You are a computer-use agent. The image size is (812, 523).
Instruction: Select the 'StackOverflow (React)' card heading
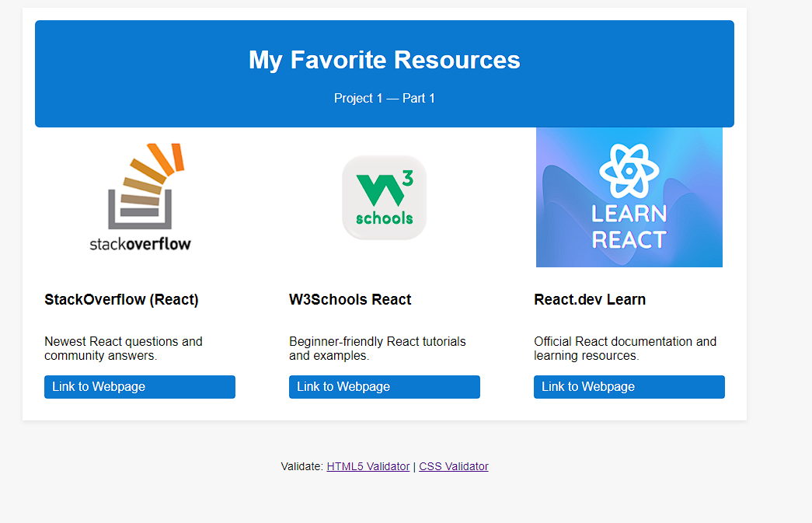click(121, 299)
